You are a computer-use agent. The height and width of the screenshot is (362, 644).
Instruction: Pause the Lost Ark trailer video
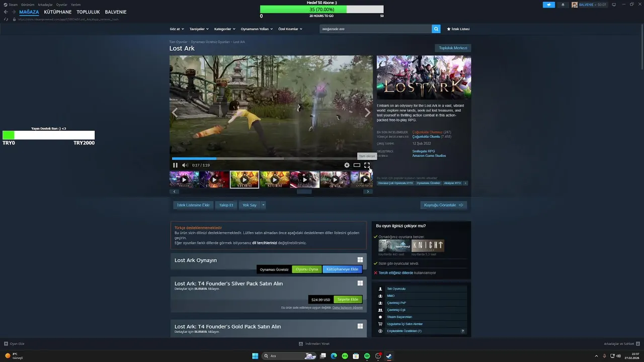point(175,165)
